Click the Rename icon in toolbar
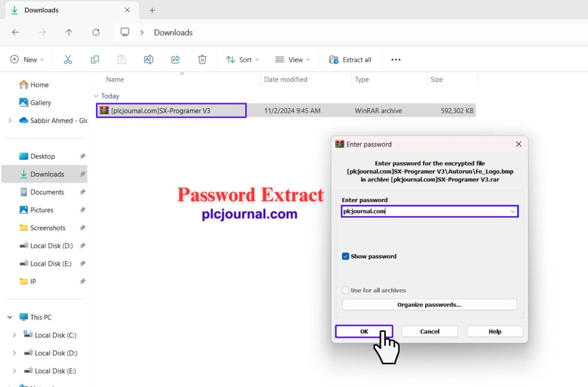 (149, 60)
